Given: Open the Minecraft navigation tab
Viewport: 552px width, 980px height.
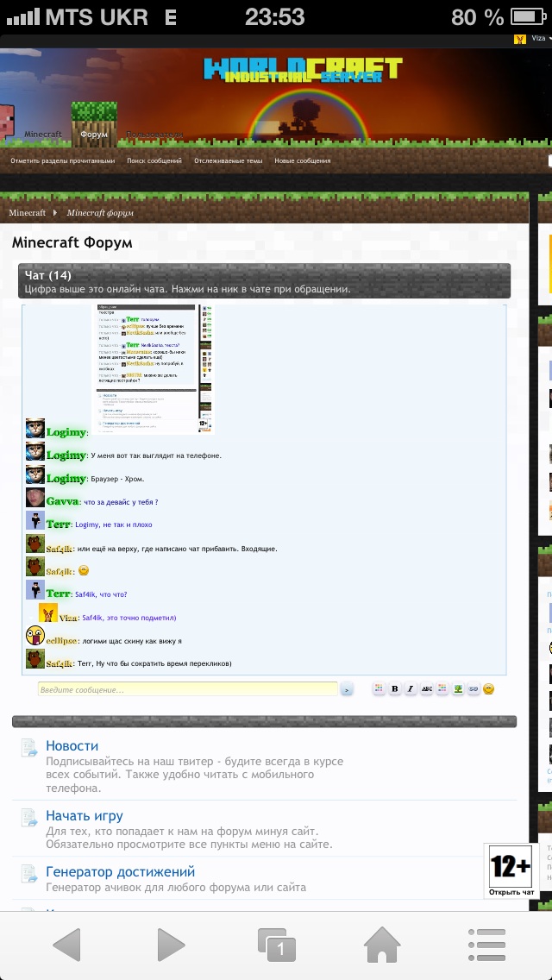Looking at the screenshot, I should tap(43, 135).
